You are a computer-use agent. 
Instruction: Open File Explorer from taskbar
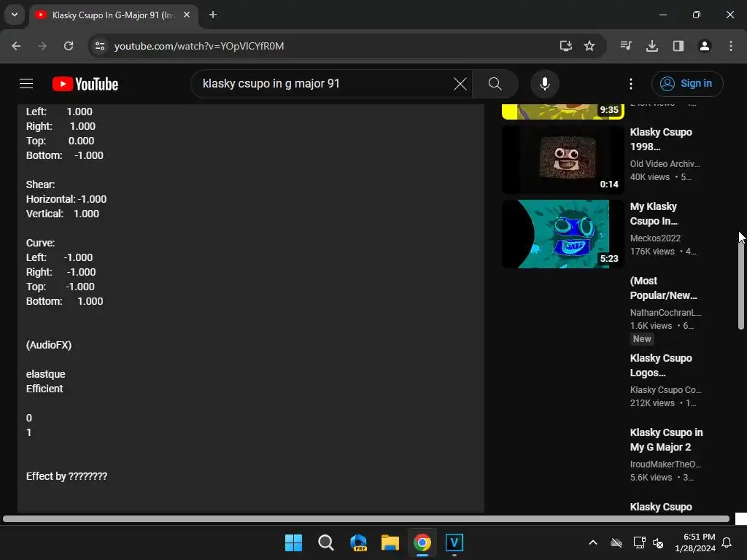click(x=390, y=542)
